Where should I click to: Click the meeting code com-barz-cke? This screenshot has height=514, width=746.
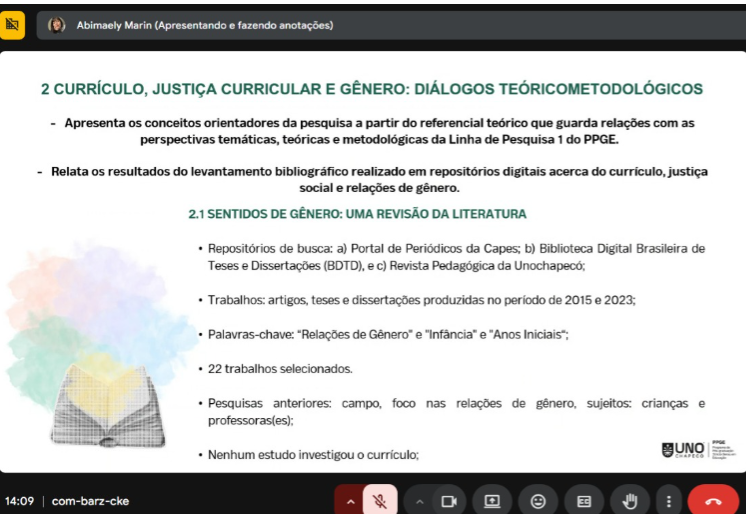[x=90, y=501]
